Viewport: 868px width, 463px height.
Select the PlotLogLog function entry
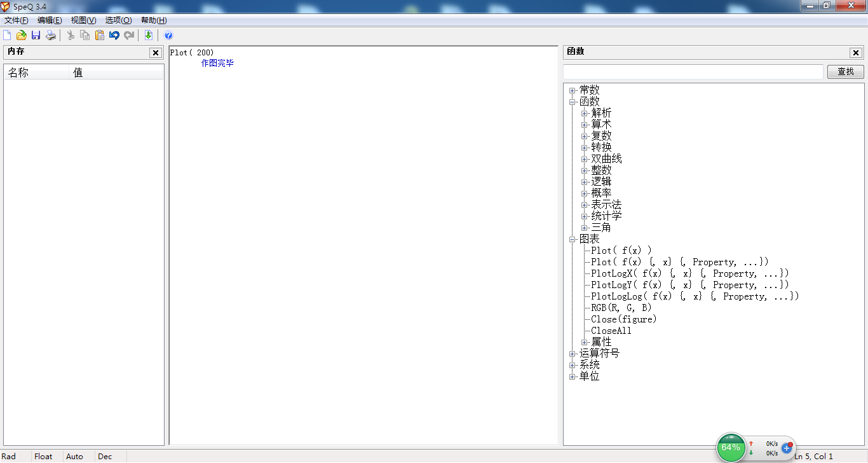695,296
